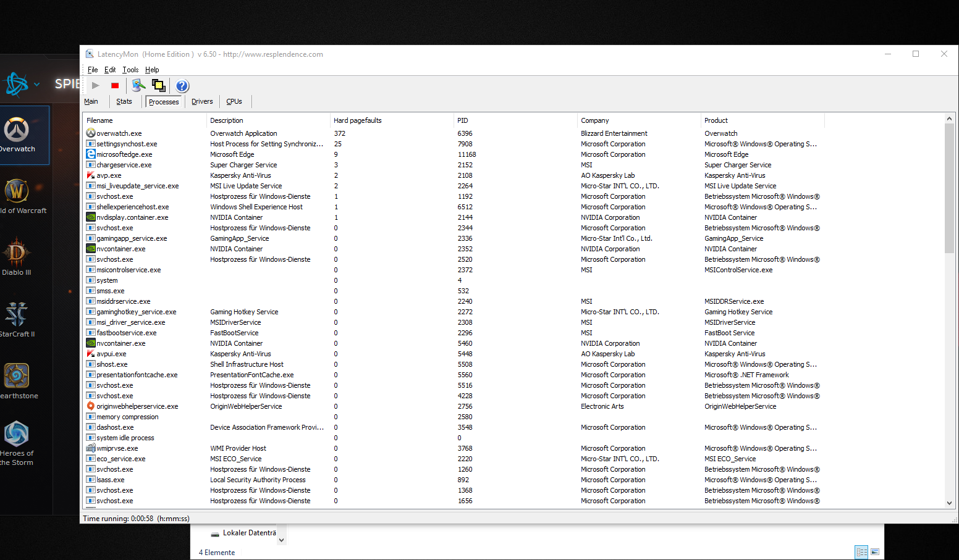
Task: Select the Heroes of the Storm icon
Action: (17, 433)
